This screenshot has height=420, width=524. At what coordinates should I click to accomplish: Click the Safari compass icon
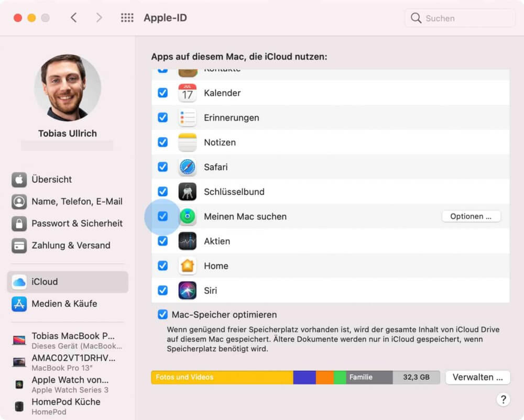[187, 167]
